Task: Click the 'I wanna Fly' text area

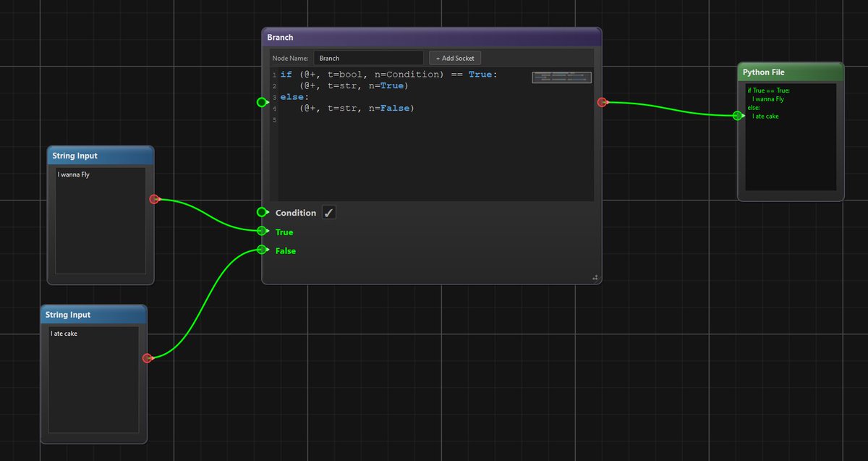Action: coord(101,221)
